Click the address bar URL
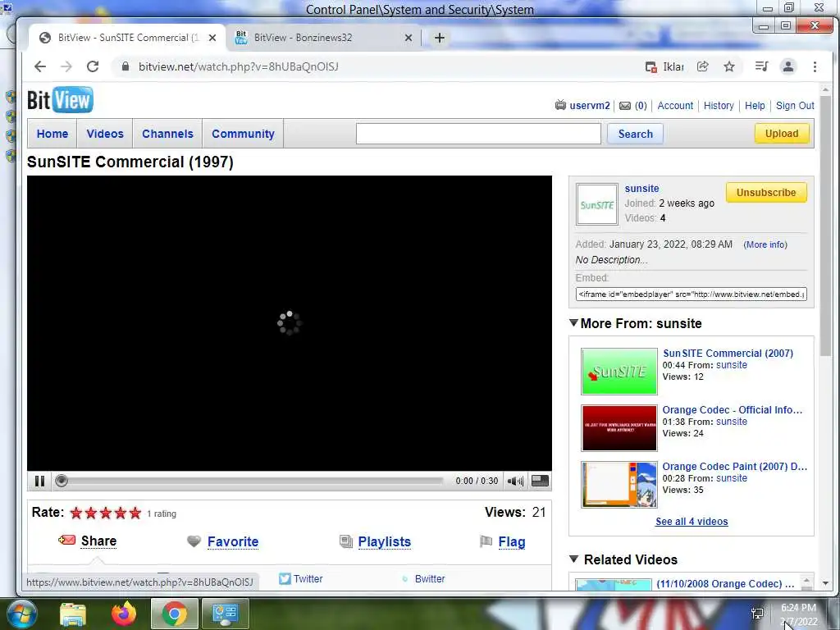This screenshot has width=840, height=630. coord(239,66)
